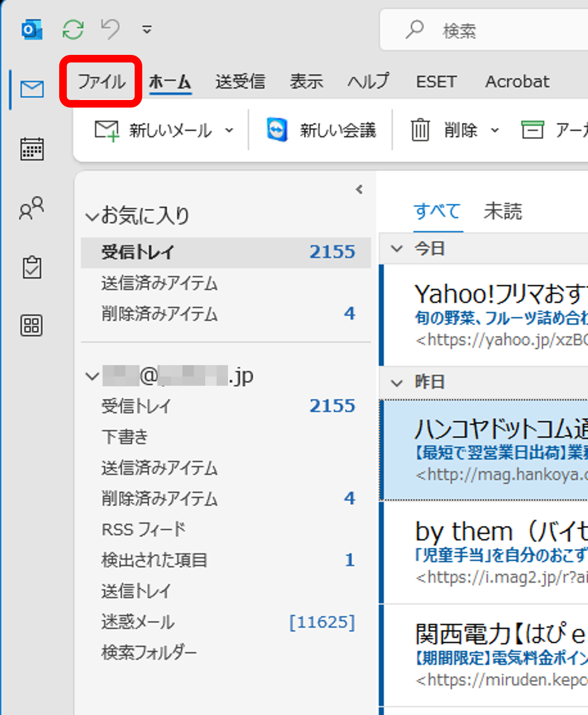Click the Send/Receive sync icon
Image resolution: width=588 pixels, height=715 pixels.
pos(73,29)
